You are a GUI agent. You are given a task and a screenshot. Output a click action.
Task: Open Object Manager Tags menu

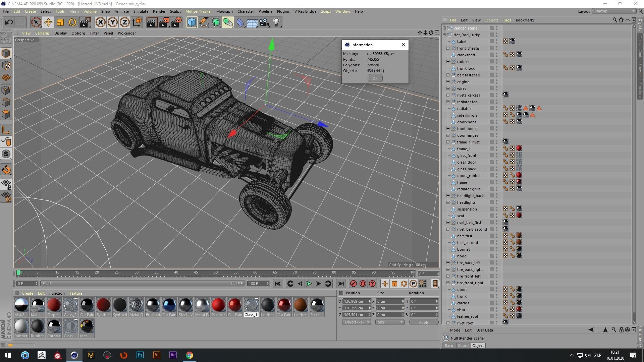point(507,20)
